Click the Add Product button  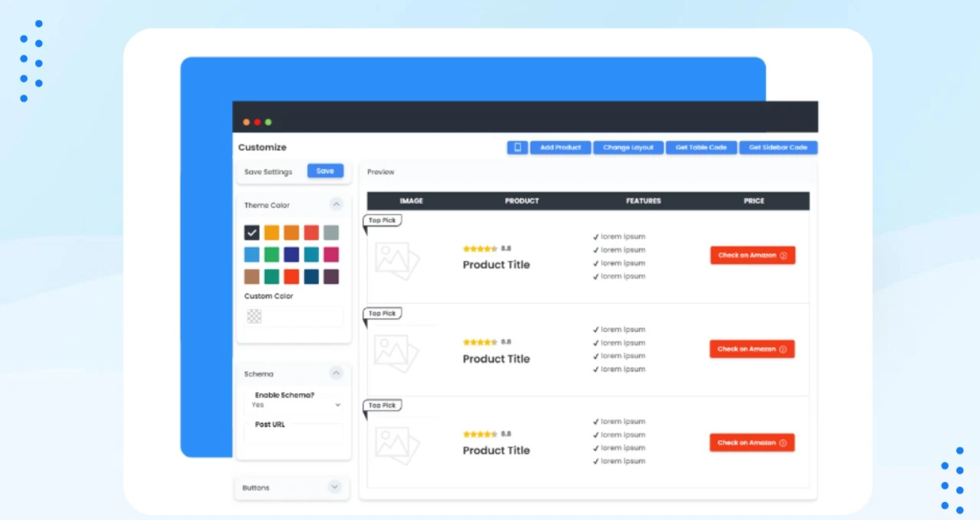(x=560, y=148)
